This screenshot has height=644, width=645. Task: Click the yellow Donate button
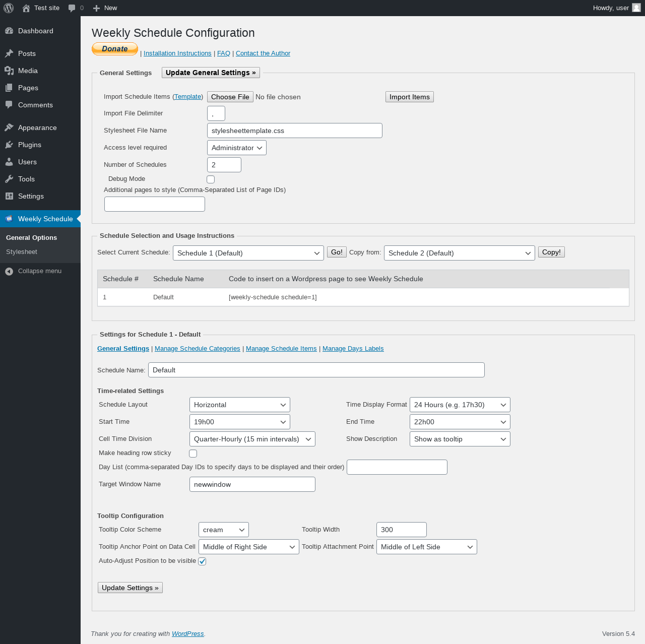tap(115, 49)
